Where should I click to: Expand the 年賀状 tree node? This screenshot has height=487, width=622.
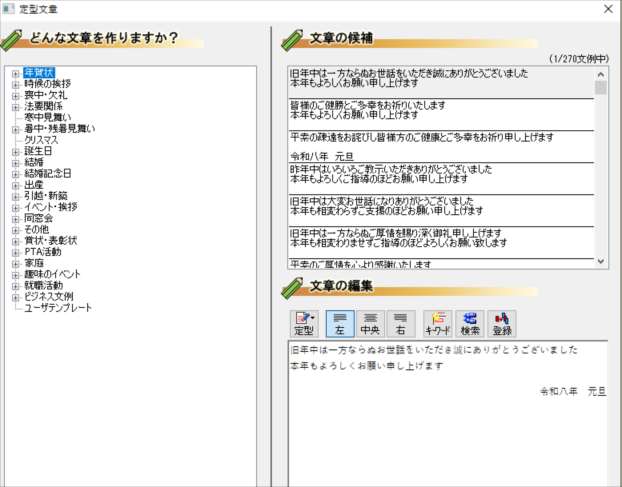[x=15, y=72]
